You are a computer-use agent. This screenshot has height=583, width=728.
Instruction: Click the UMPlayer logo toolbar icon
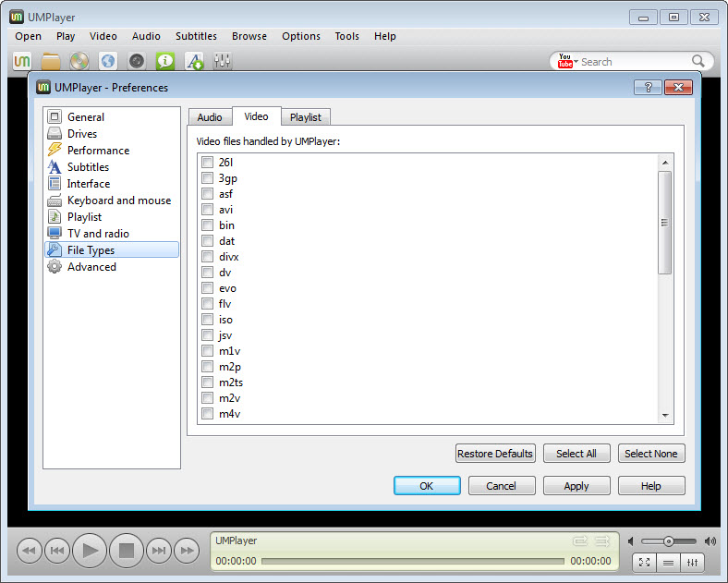[x=22, y=61]
